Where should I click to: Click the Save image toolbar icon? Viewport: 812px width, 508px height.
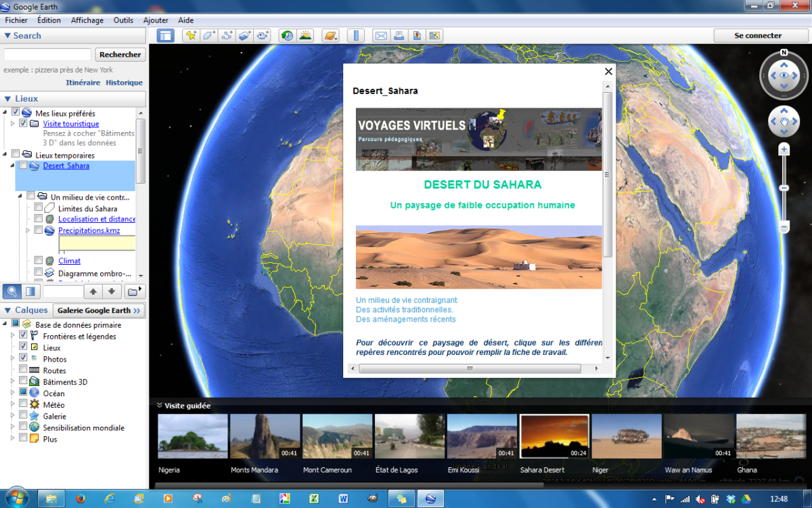(x=434, y=36)
